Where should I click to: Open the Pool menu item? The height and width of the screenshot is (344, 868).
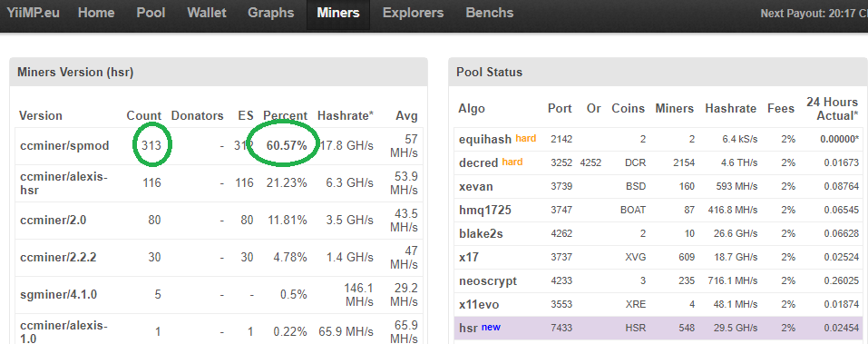[x=151, y=13]
